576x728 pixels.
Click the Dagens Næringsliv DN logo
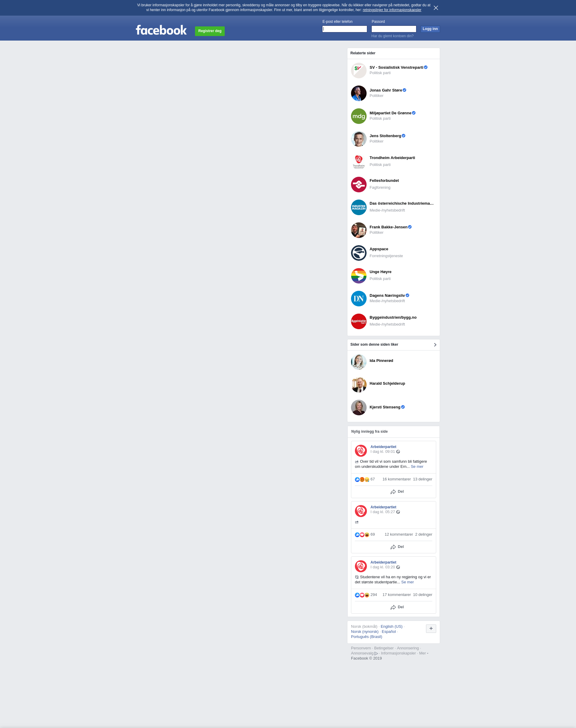point(358,299)
